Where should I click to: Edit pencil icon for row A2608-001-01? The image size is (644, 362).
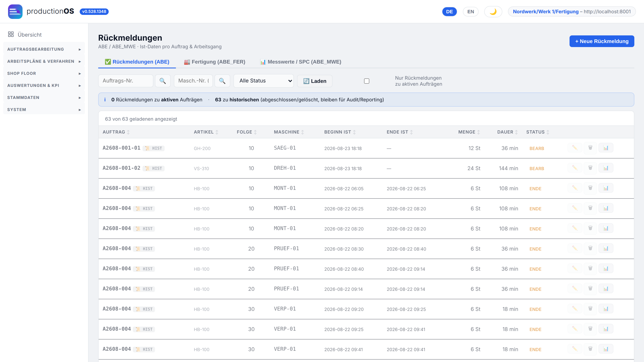(x=575, y=148)
